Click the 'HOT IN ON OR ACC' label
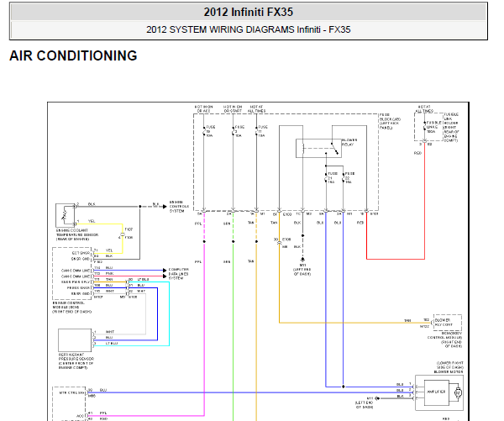 203,108
